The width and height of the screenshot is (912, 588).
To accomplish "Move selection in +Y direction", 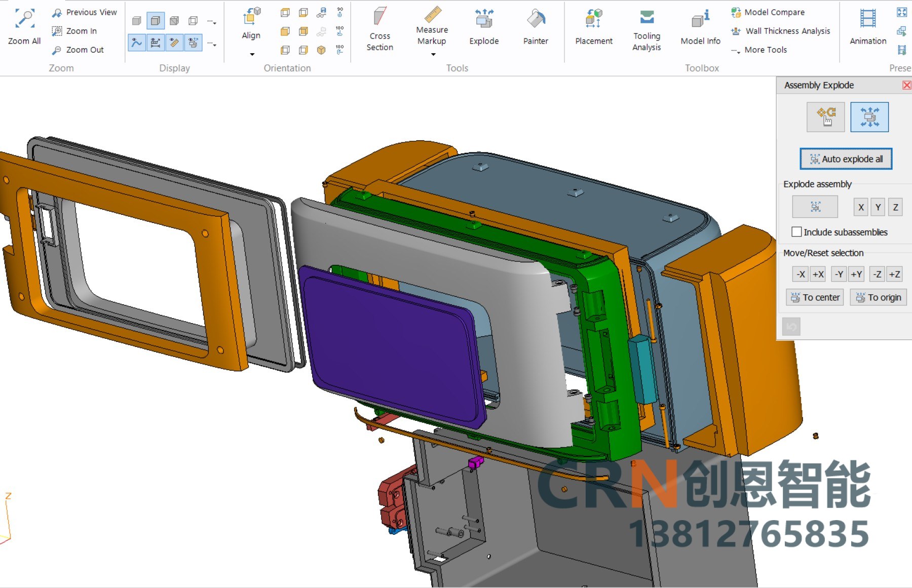I will [x=856, y=274].
